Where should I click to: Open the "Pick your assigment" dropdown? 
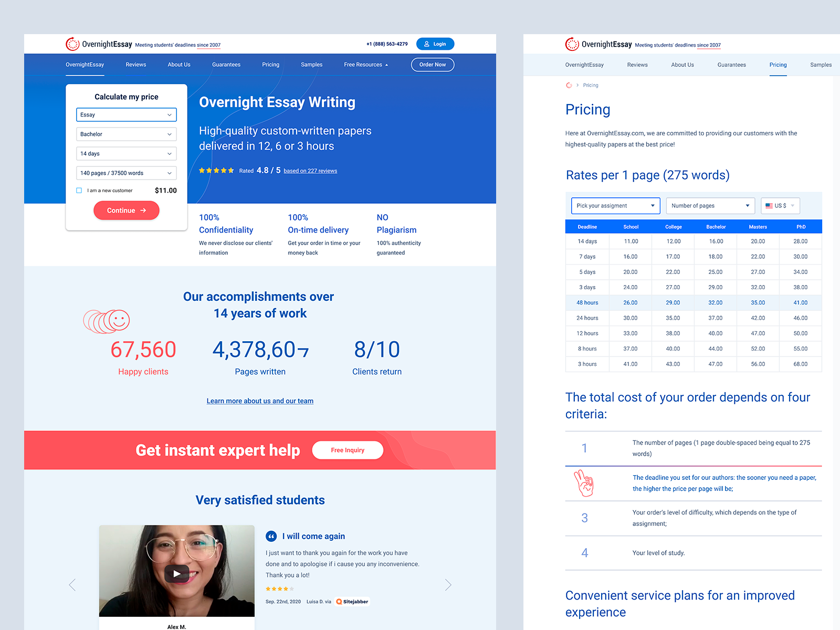pos(615,206)
